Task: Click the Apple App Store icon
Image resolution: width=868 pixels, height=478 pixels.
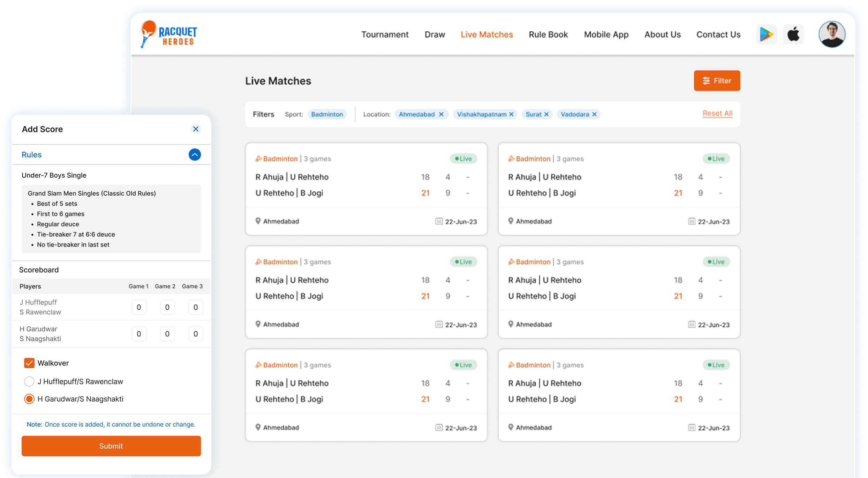Action: pyautogui.click(x=793, y=35)
